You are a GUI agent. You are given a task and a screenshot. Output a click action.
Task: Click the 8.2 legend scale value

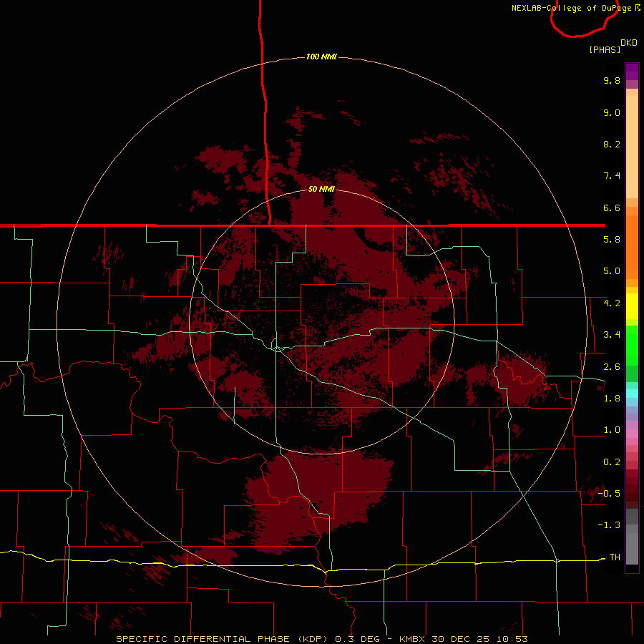tap(612, 144)
